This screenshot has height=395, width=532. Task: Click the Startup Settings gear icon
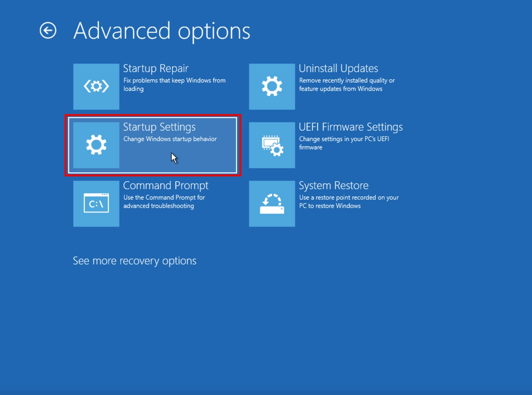96,145
